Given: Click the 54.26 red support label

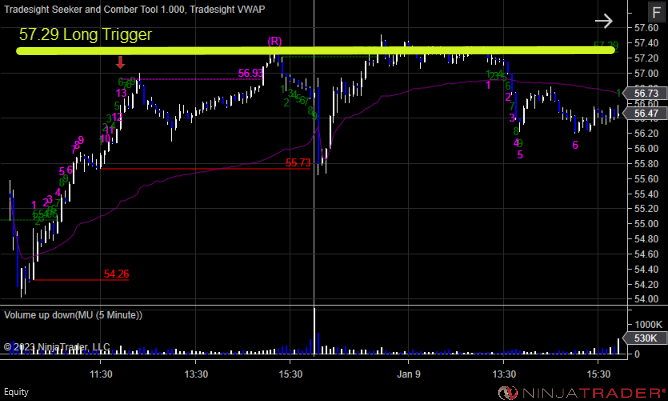Looking at the screenshot, I should [x=116, y=274].
